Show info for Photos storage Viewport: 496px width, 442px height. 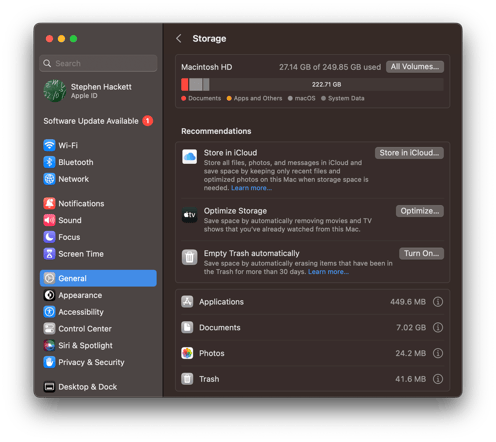point(438,353)
